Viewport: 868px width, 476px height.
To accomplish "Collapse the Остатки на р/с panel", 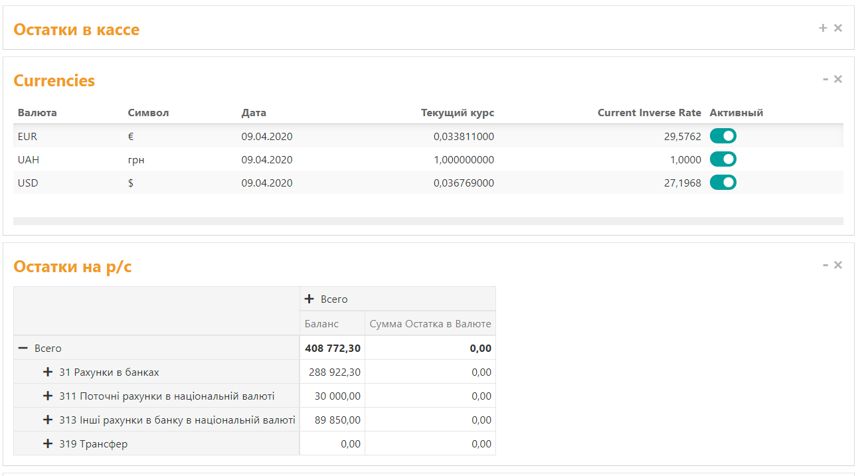I will tap(825, 265).
